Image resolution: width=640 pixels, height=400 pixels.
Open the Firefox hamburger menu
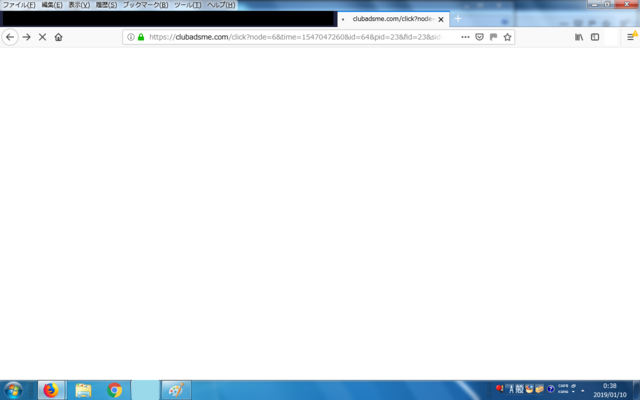tap(631, 37)
